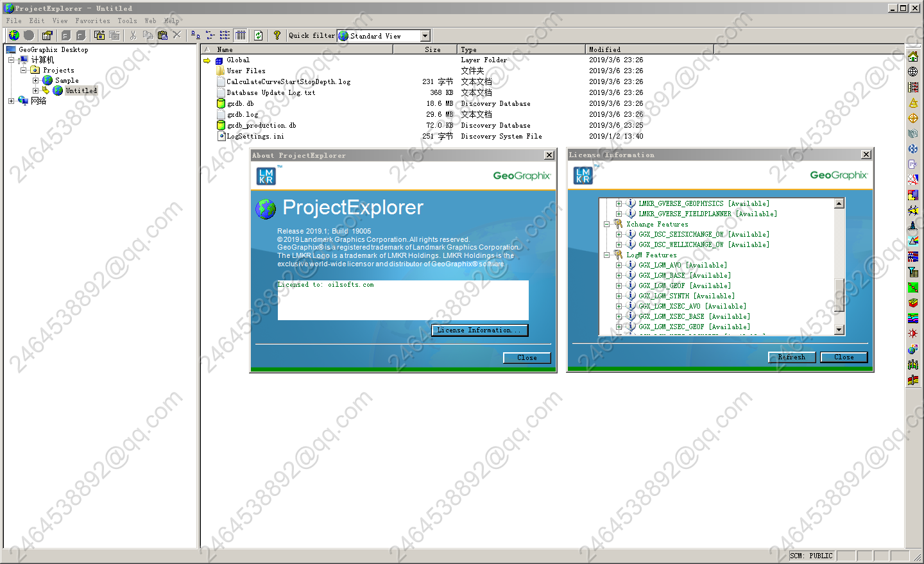Click the globe with picture sidebar icon
The width and height of the screenshot is (924, 564).
pos(913,349)
